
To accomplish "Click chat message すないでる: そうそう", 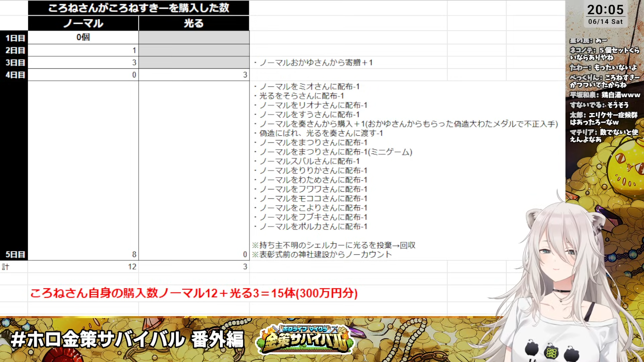I will click(599, 105).
